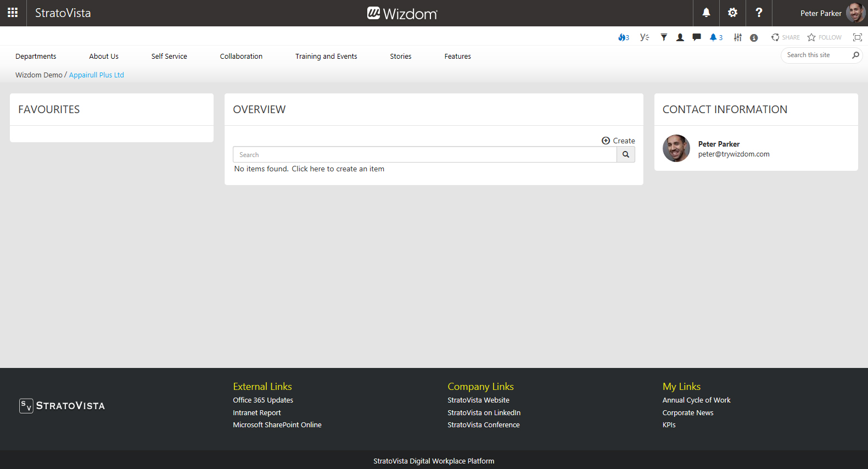Open the StratoVista Website link
Viewport: 868px width, 469px height.
click(x=478, y=400)
